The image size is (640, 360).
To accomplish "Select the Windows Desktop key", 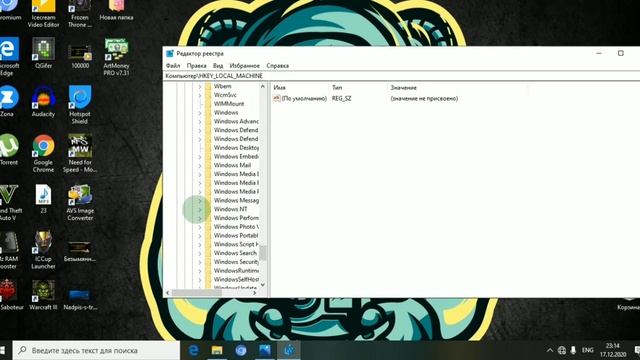I will [236, 148].
